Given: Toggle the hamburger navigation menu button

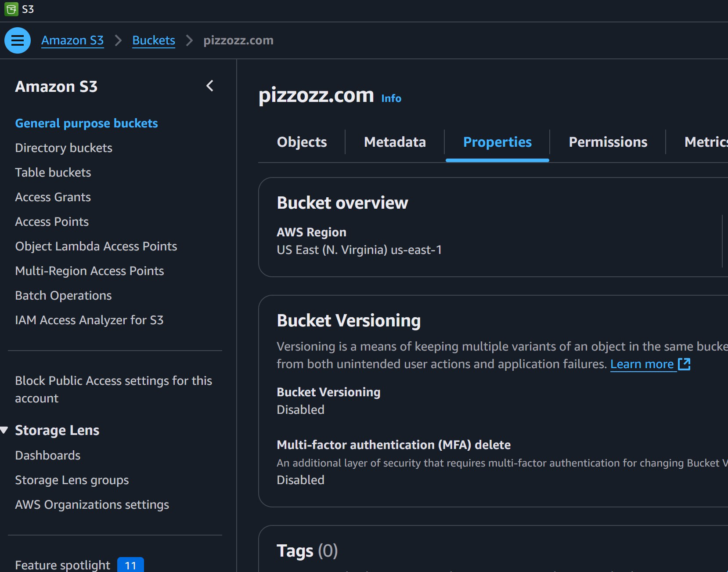Looking at the screenshot, I should pos(18,40).
